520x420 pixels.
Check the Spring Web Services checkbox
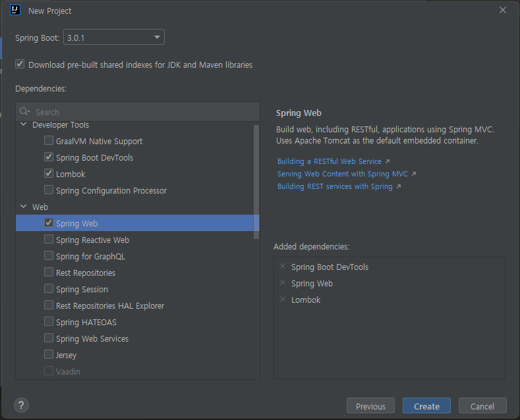click(x=49, y=338)
